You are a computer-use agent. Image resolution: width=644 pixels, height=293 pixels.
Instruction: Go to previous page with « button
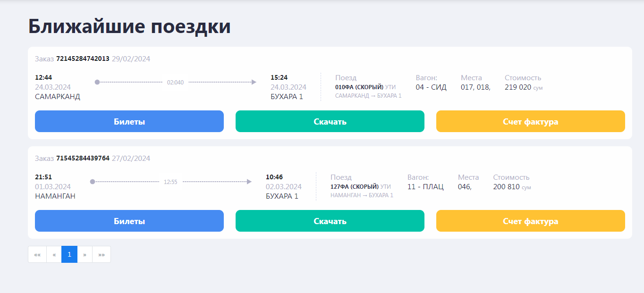[54, 254]
